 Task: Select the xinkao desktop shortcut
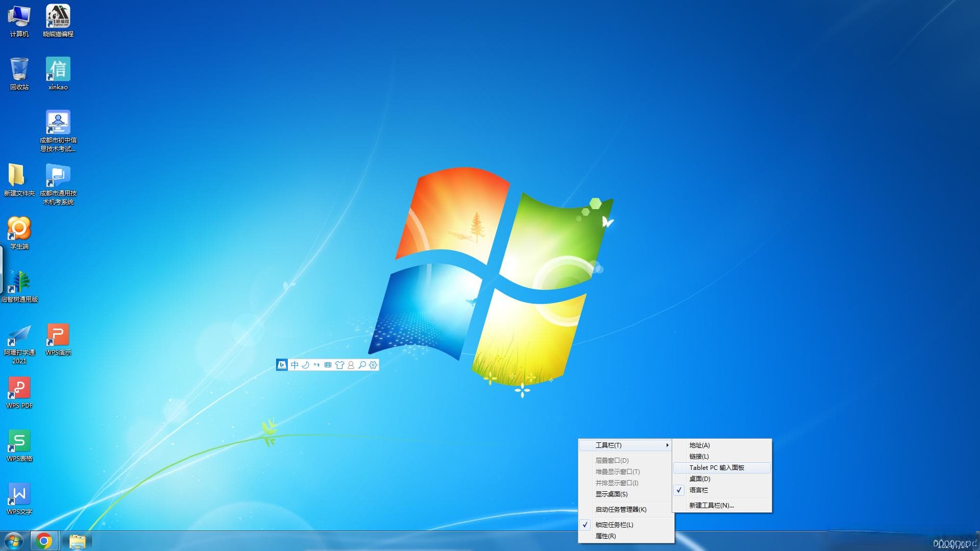click(x=58, y=74)
